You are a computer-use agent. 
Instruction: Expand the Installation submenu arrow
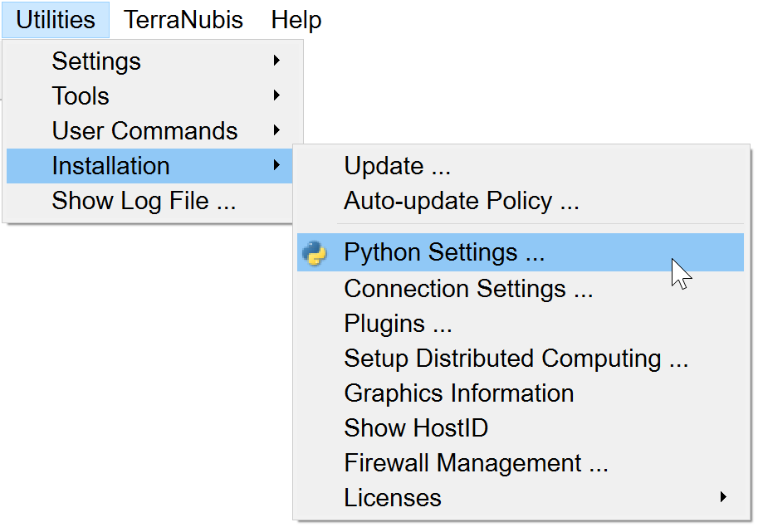coord(276,166)
